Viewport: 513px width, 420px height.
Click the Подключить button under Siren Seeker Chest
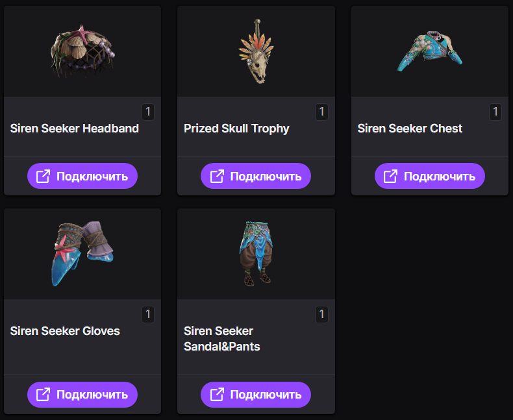click(430, 176)
